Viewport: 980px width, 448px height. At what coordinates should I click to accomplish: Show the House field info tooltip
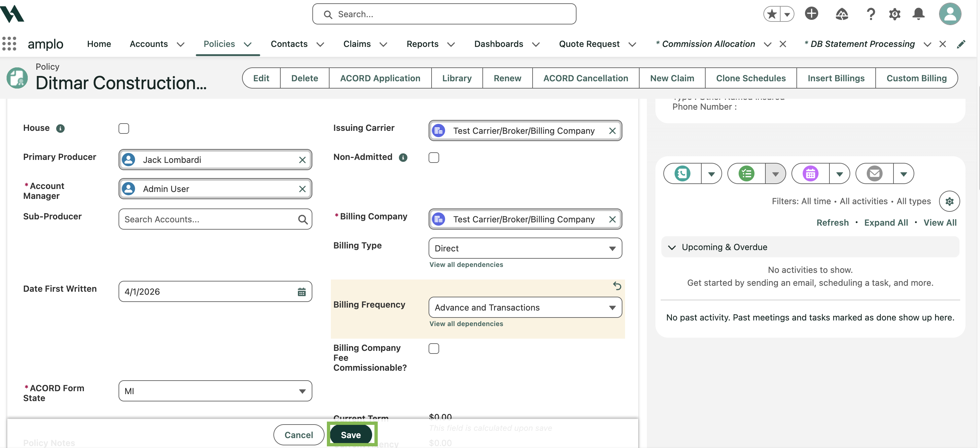[60, 128]
